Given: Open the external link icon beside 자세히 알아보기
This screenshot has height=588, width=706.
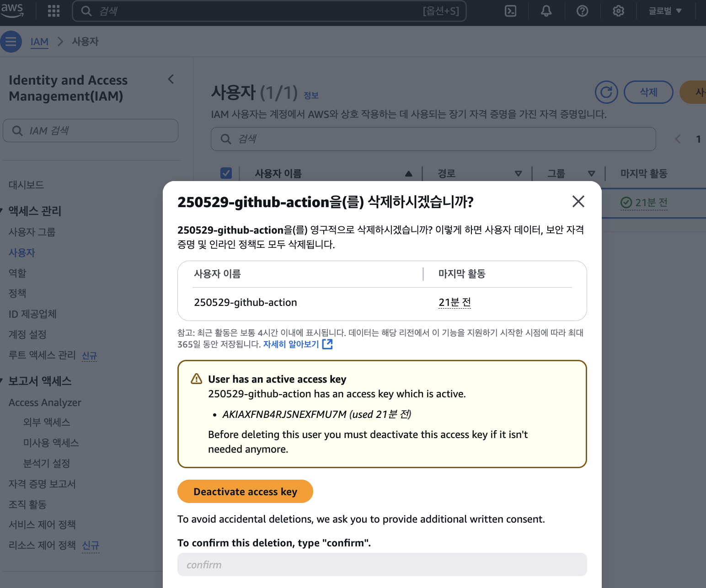Looking at the screenshot, I should 327,344.
